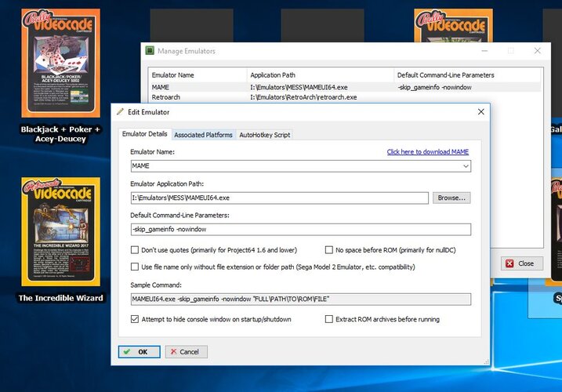Select Retroarch row in emulator list
562x392 pixels.
click(344, 97)
